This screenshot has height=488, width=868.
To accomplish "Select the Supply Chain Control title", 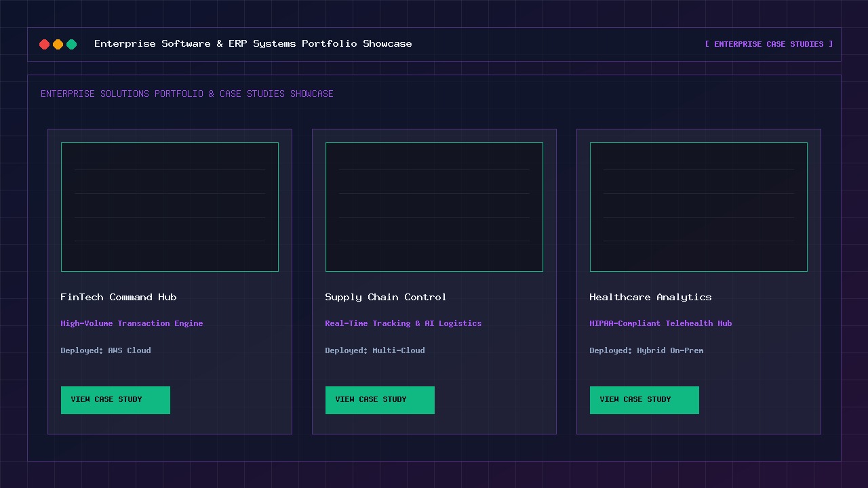I will click(x=386, y=297).
